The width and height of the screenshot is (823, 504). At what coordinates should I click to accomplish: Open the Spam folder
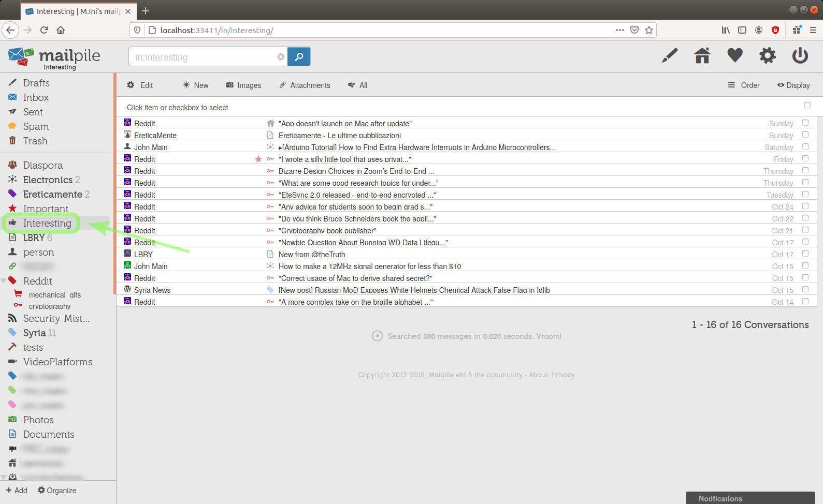[36, 126]
